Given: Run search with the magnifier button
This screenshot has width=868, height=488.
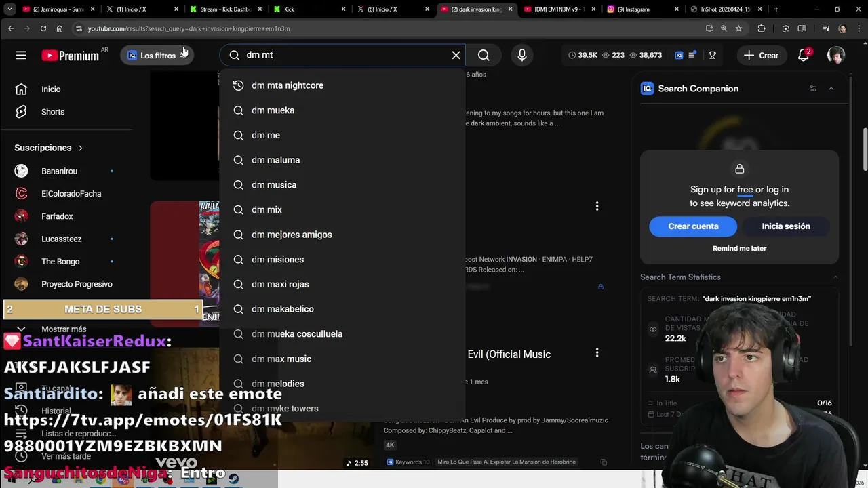Looking at the screenshot, I should pyautogui.click(x=484, y=55).
